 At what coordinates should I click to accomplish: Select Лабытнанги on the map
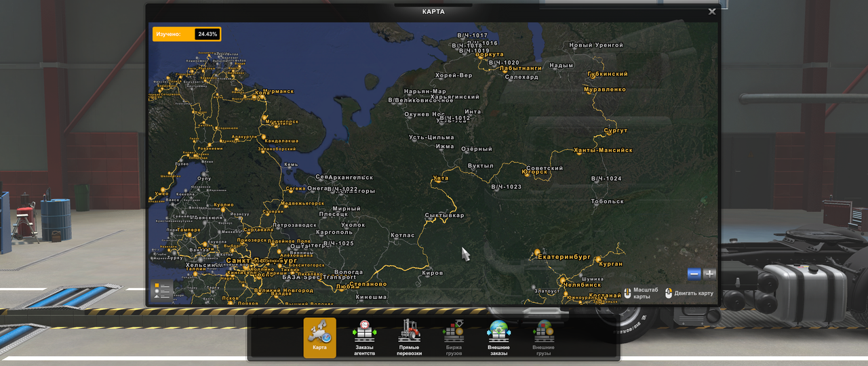tap(521, 68)
